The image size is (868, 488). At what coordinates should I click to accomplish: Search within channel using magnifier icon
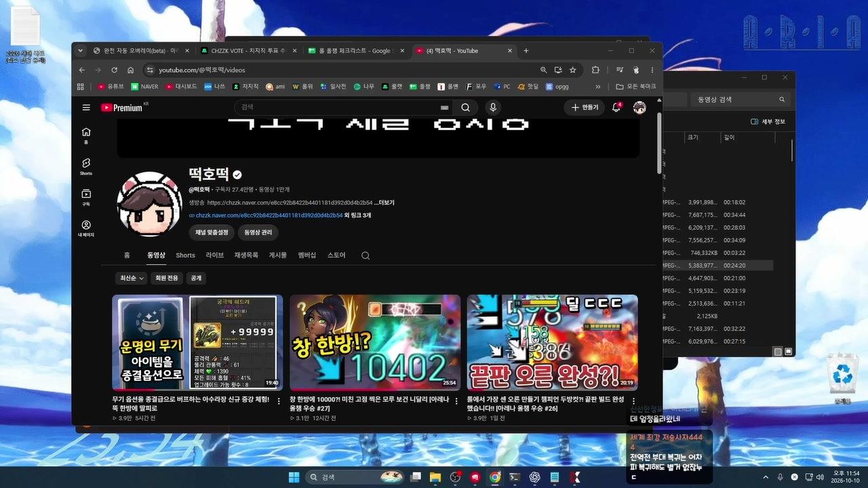point(366,256)
